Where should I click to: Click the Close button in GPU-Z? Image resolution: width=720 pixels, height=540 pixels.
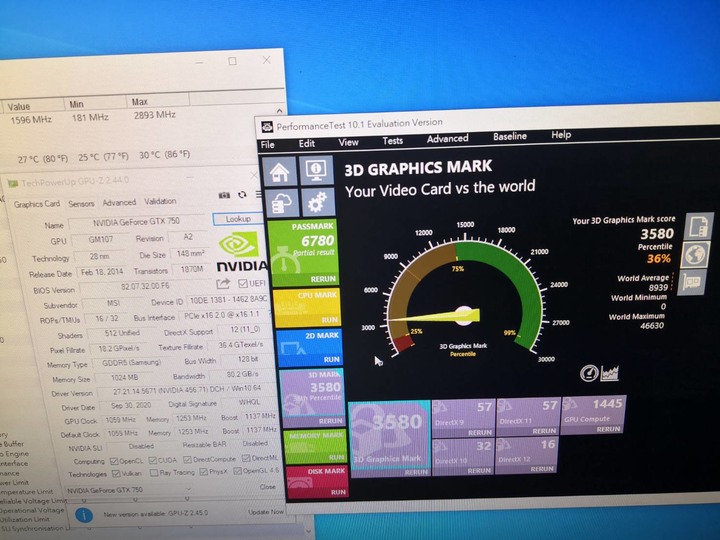click(x=267, y=486)
